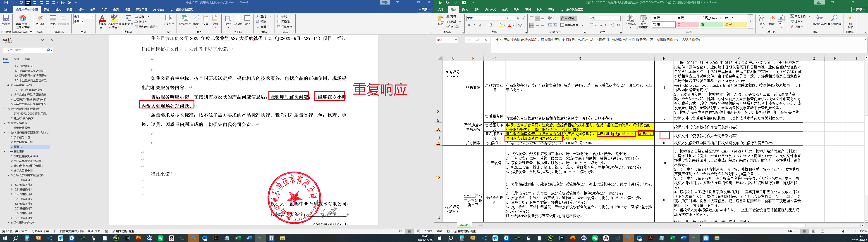Open the search icon on the right taskbar
868x242 pixels.
coord(450,238)
